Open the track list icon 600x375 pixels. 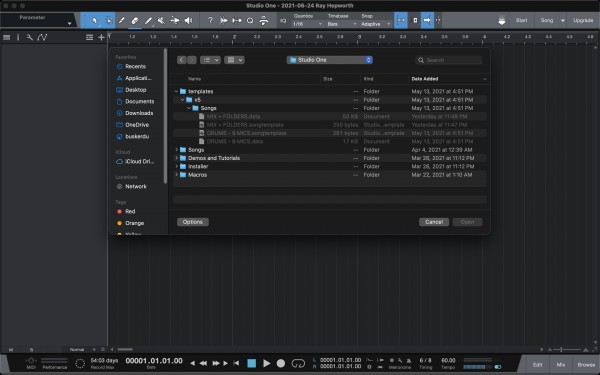point(89,37)
